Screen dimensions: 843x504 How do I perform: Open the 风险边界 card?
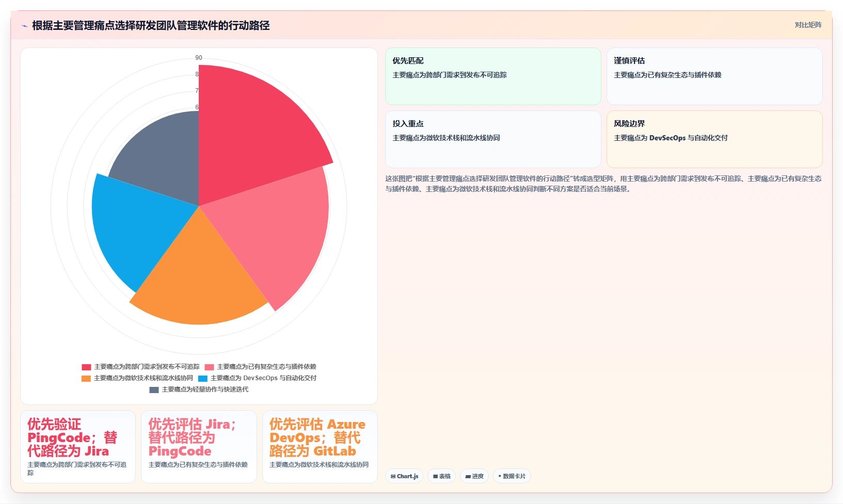(x=714, y=139)
